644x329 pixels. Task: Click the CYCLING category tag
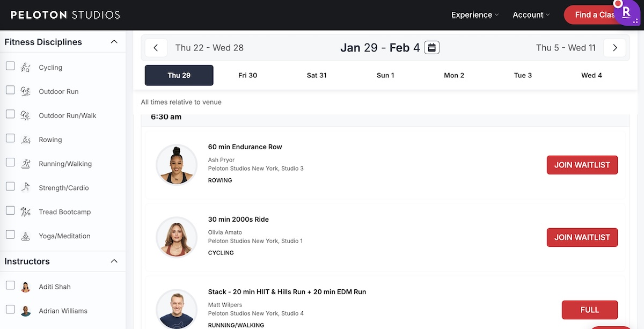[221, 253]
